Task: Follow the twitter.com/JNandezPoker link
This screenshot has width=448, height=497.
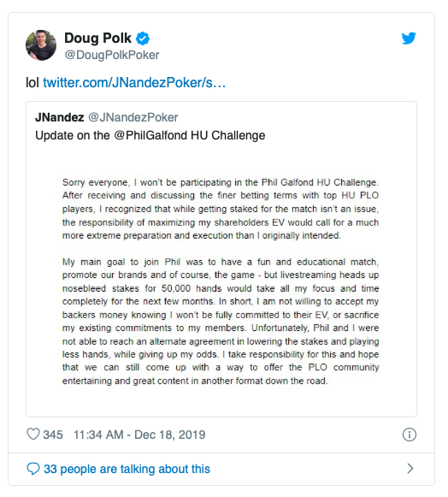Action: click(x=134, y=82)
